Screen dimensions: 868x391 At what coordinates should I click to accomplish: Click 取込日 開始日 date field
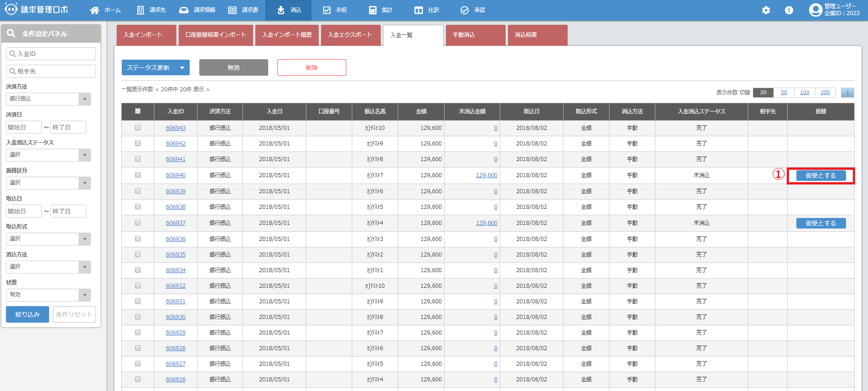24,211
